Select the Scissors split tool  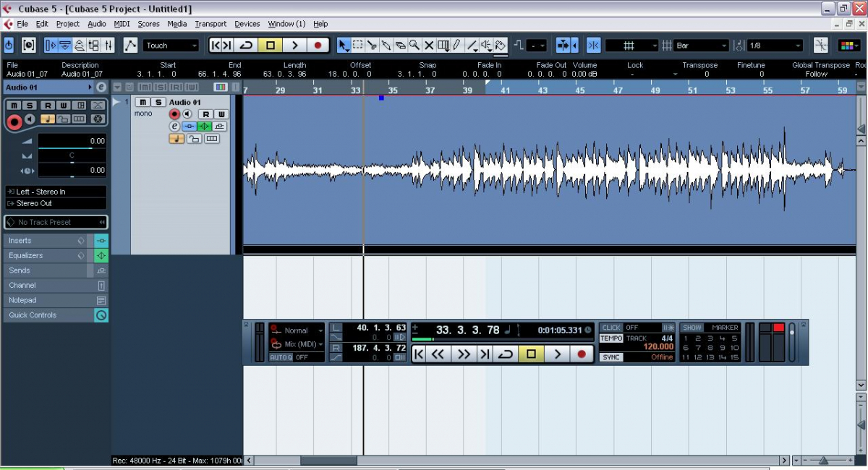tap(372, 46)
